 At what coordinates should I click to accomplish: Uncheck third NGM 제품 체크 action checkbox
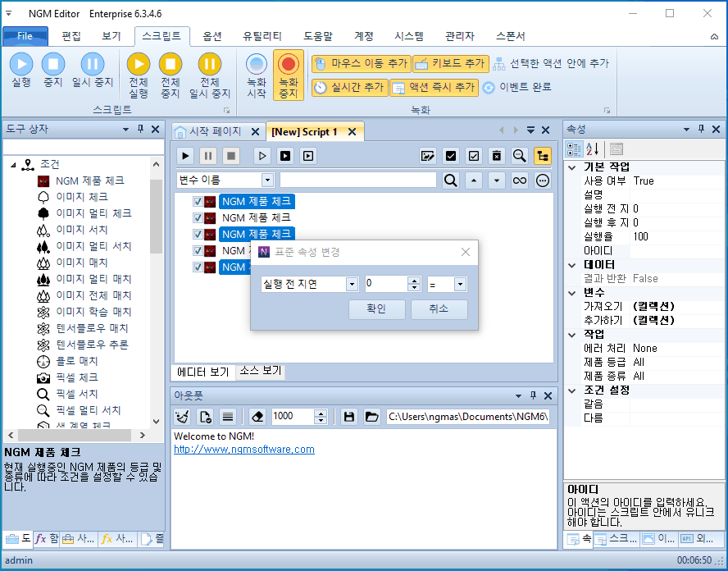pos(198,234)
